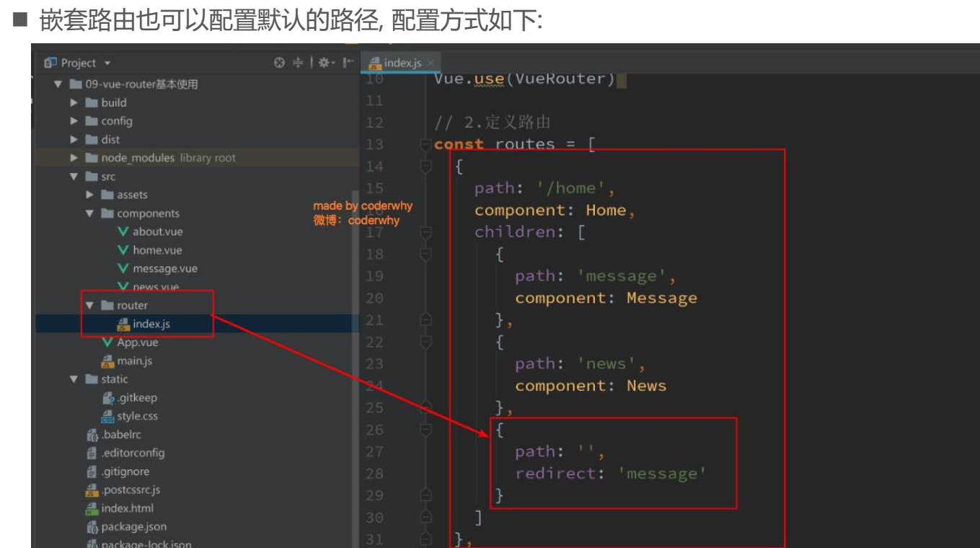This screenshot has width=980, height=548.
Task: Click the locate/scroll-from-source crosshair icon
Action: [280, 63]
